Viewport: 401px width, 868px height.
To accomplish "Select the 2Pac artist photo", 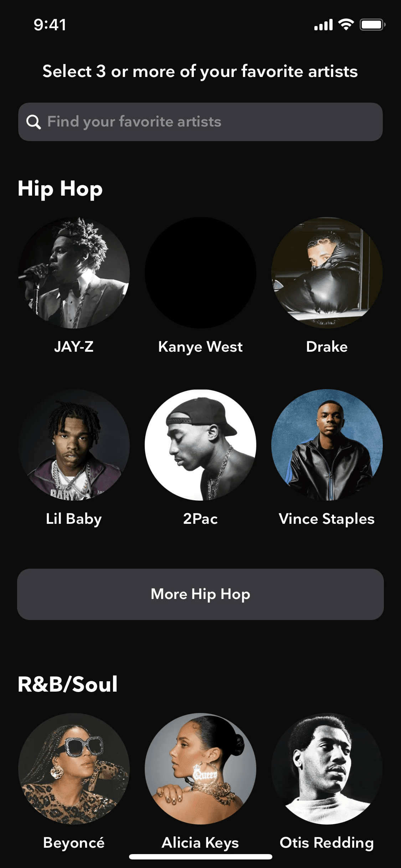I will pyautogui.click(x=200, y=445).
